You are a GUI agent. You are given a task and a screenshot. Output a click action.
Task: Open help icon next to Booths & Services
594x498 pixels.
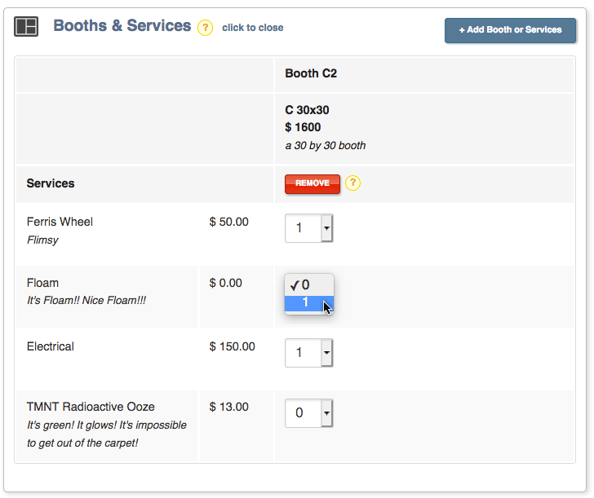click(x=205, y=28)
